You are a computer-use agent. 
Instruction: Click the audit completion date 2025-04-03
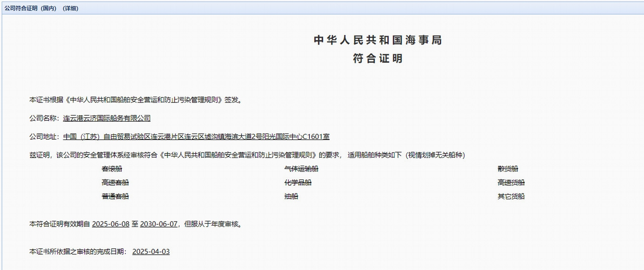pos(151,252)
